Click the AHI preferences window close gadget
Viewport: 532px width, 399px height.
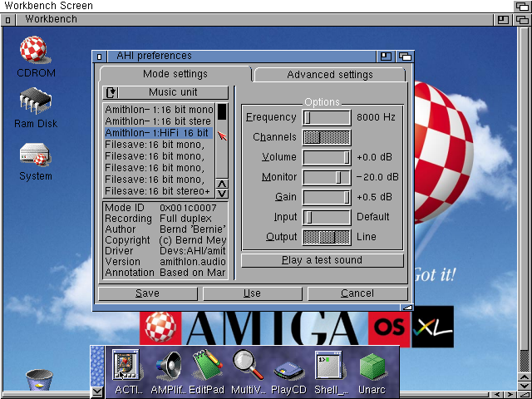99,57
